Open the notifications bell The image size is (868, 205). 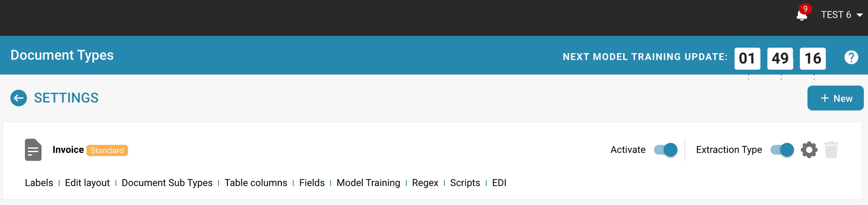click(x=802, y=15)
